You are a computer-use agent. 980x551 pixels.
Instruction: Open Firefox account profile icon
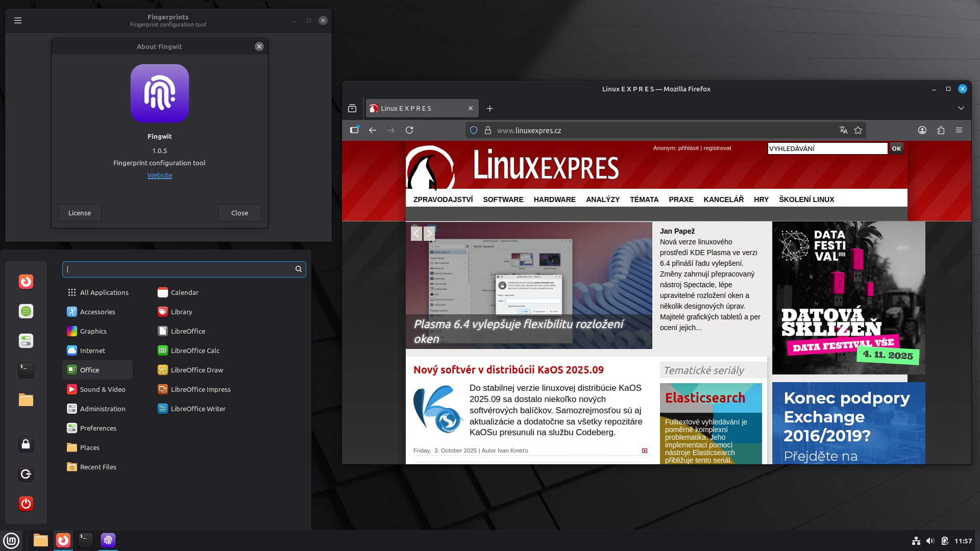[x=922, y=130]
